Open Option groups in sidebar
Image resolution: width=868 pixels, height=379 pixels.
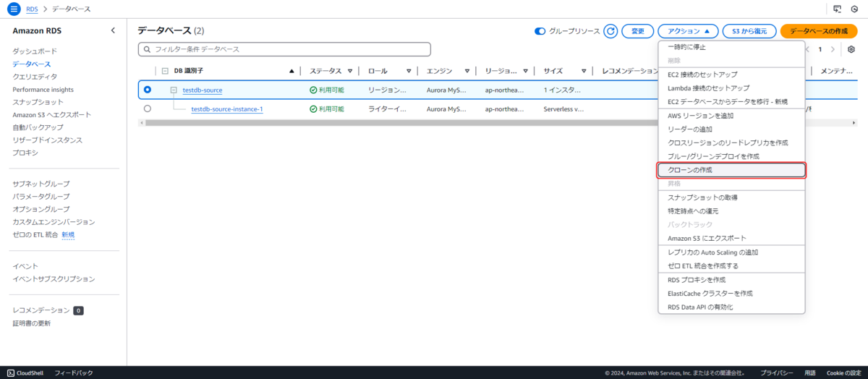(x=41, y=209)
